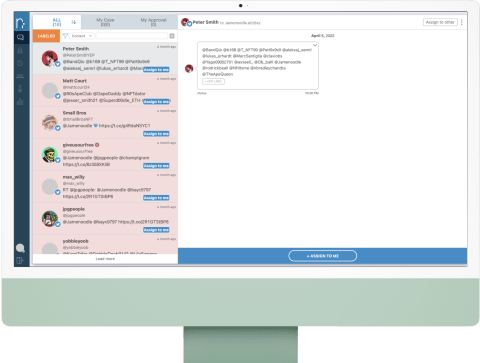Click the add label button in message bubble

213,81
